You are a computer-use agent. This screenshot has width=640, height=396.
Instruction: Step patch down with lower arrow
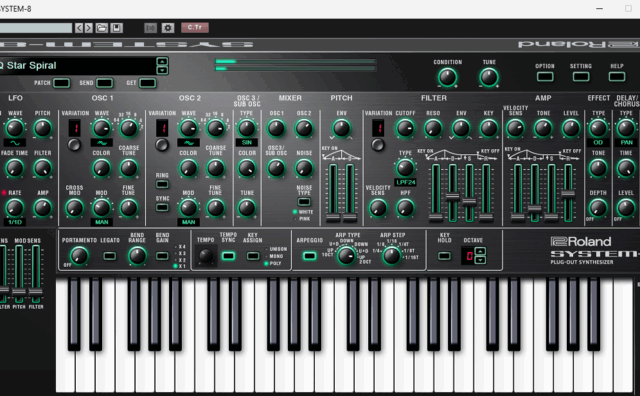pyautogui.click(x=162, y=70)
